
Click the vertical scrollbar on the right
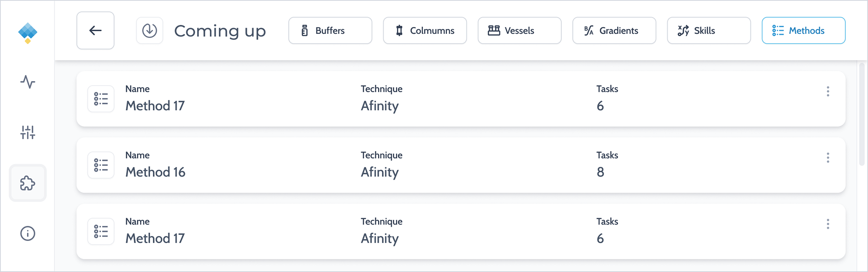(862, 114)
